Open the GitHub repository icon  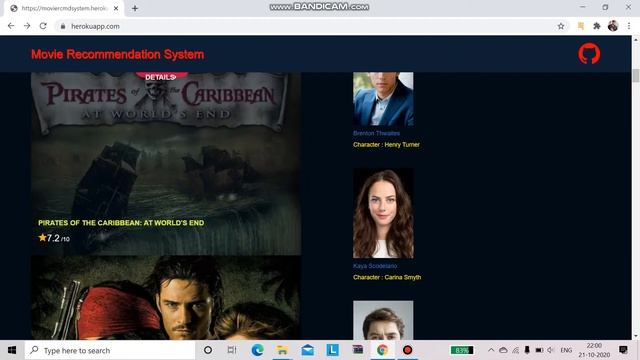pyautogui.click(x=589, y=53)
